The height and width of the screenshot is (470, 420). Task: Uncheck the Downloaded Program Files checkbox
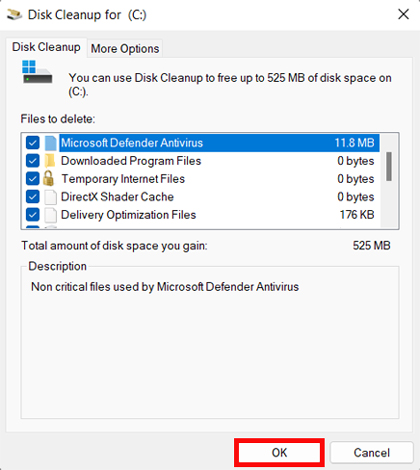[33, 161]
